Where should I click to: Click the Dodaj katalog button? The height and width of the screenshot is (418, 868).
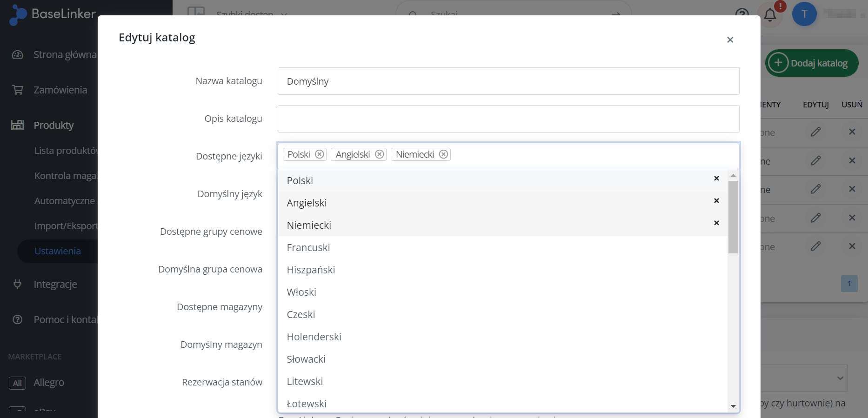coord(812,63)
